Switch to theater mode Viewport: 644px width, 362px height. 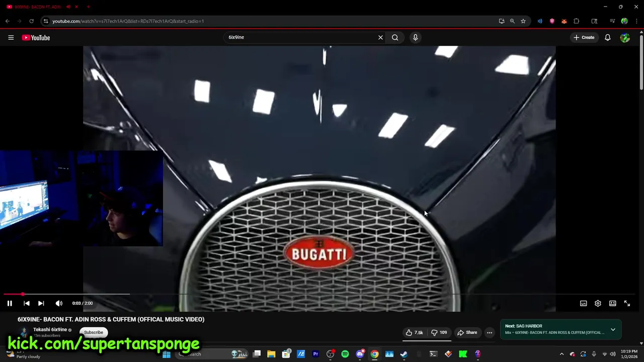click(612, 303)
